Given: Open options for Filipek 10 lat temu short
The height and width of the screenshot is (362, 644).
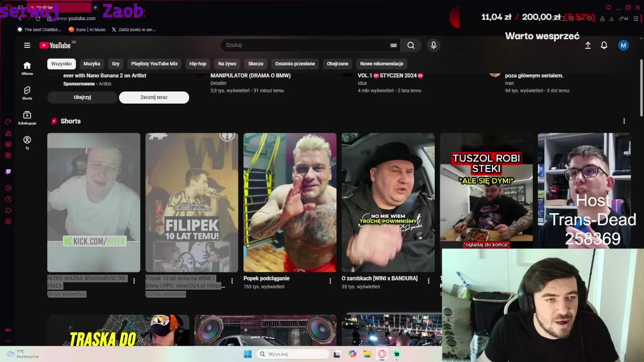Looking at the screenshot, I should tap(232, 281).
